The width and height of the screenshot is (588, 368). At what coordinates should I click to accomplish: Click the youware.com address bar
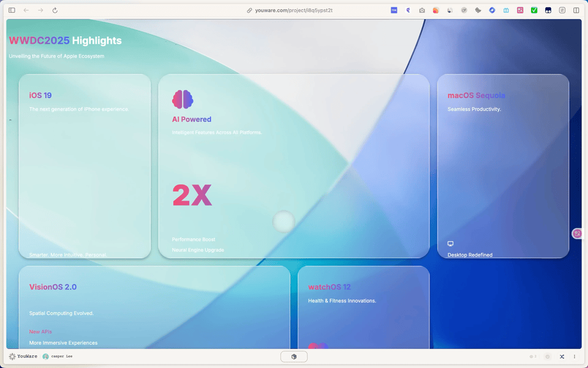click(293, 10)
